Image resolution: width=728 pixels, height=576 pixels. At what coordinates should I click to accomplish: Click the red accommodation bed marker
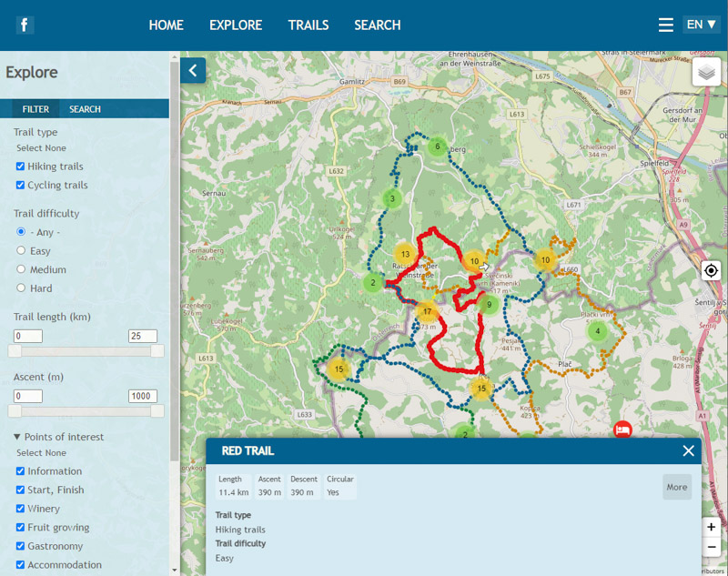622,429
